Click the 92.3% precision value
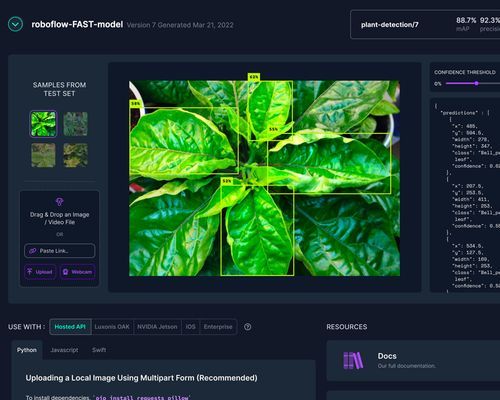500x400 pixels. pos(490,20)
